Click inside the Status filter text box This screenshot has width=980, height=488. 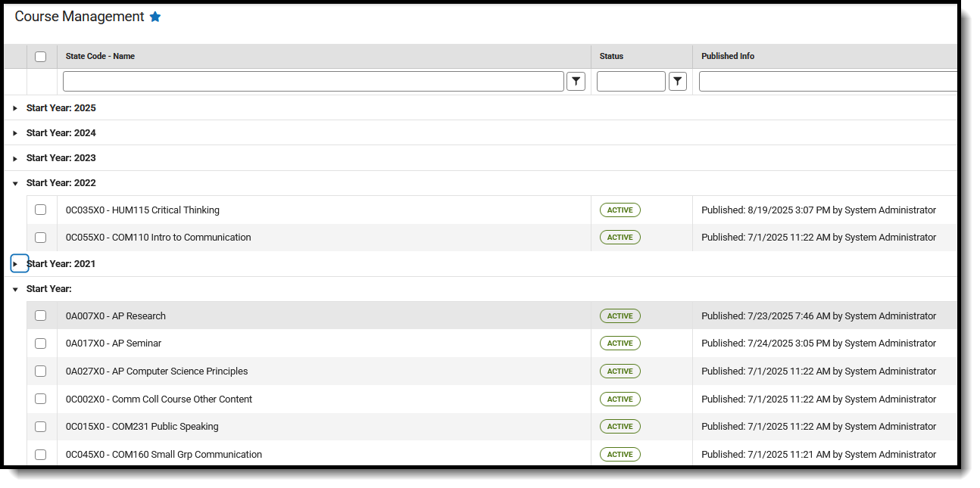tap(631, 81)
